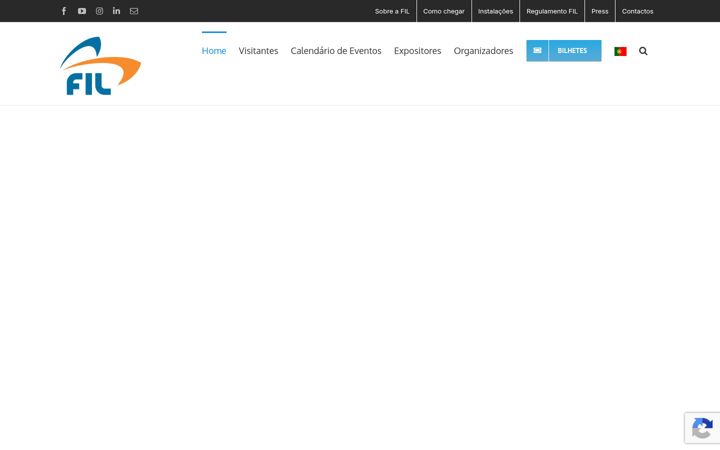Open the FIL Facebook page icon

click(x=64, y=11)
